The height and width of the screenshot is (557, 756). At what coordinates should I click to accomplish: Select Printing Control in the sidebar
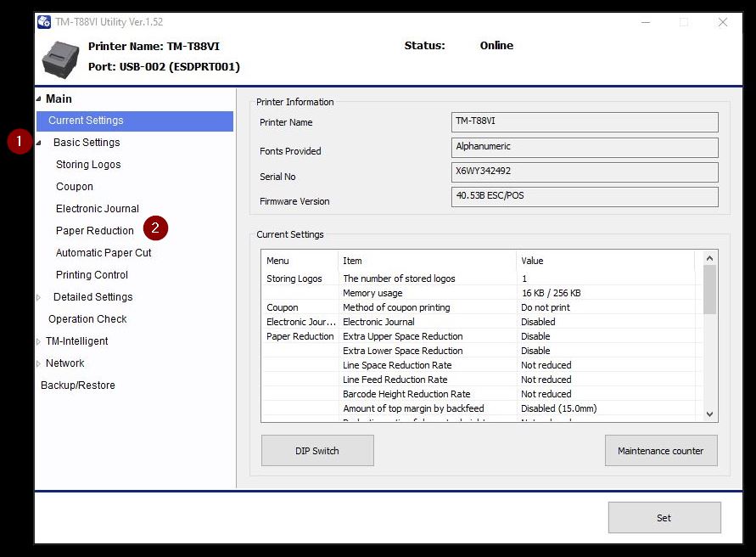[x=92, y=274]
